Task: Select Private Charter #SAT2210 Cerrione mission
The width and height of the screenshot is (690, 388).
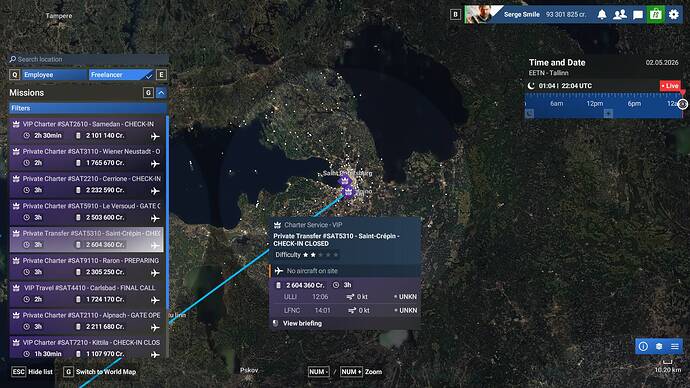Action: 86,184
